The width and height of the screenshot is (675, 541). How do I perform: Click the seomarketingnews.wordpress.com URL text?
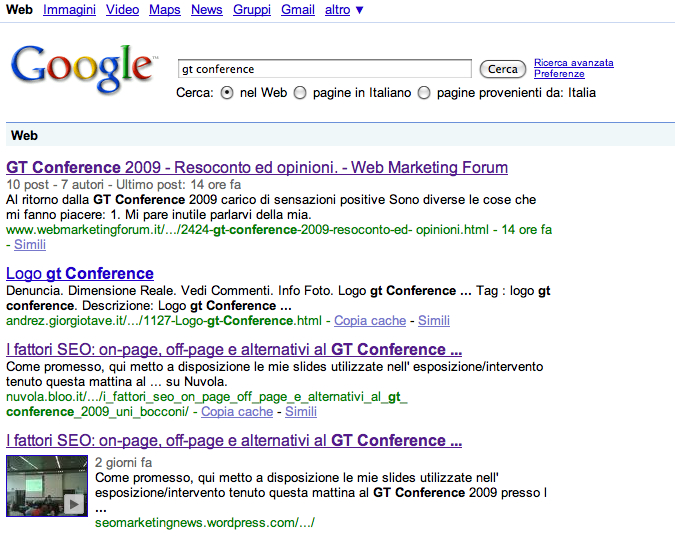(x=204, y=523)
